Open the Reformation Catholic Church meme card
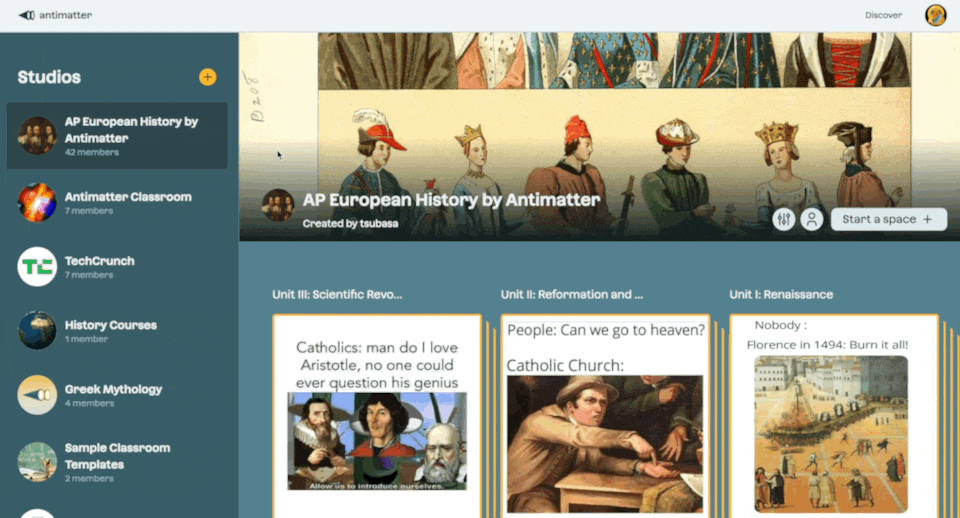Screen dimensions: 960x518 [605, 416]
